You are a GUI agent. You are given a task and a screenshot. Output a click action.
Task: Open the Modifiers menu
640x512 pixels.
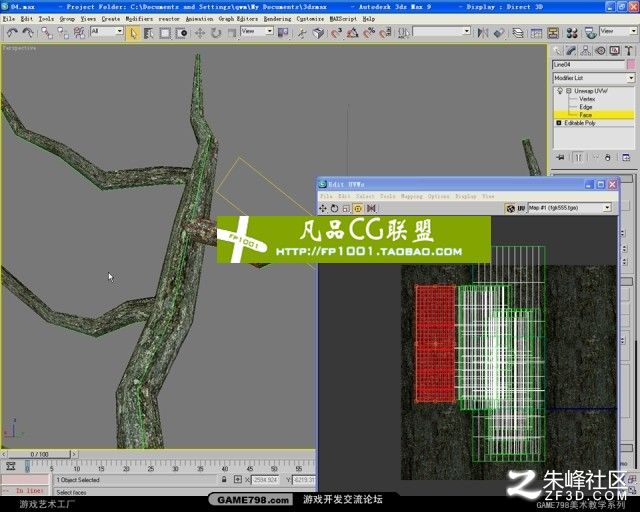[139, 19]
